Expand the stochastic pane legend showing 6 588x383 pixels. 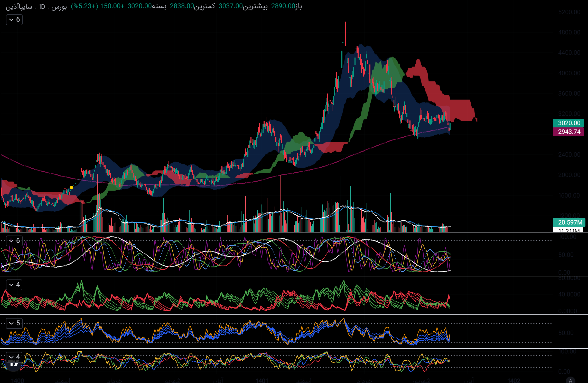(14, 241)
